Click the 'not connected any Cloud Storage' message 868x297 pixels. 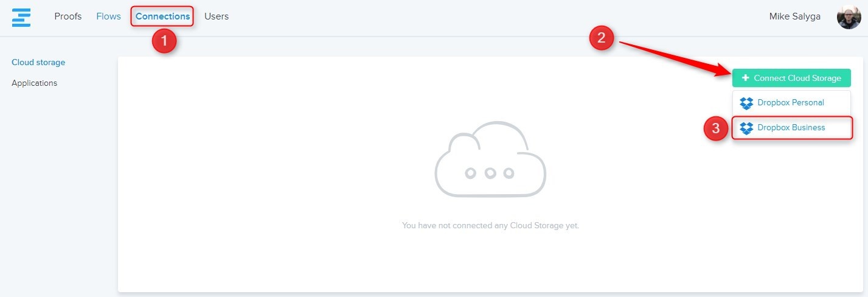tap(490, 225)
